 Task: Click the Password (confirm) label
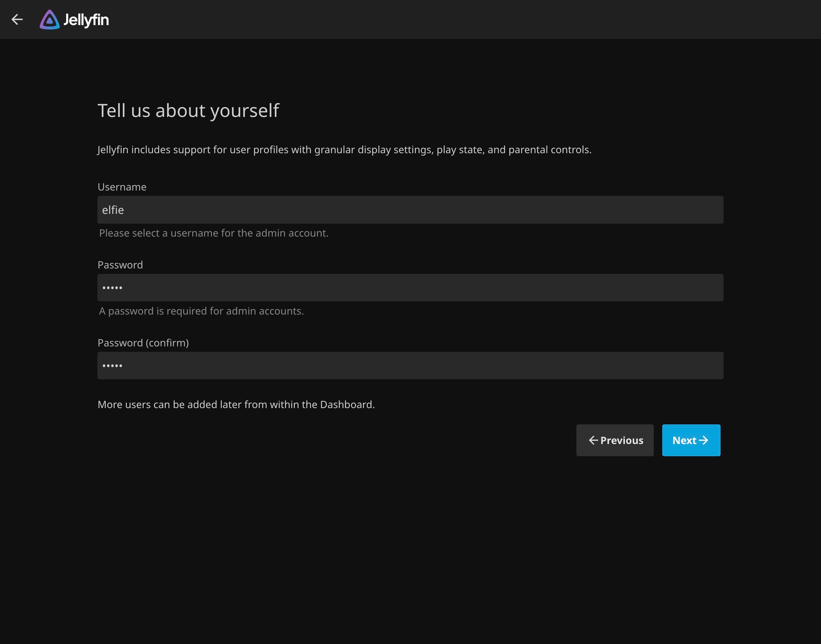click(143, 343)
